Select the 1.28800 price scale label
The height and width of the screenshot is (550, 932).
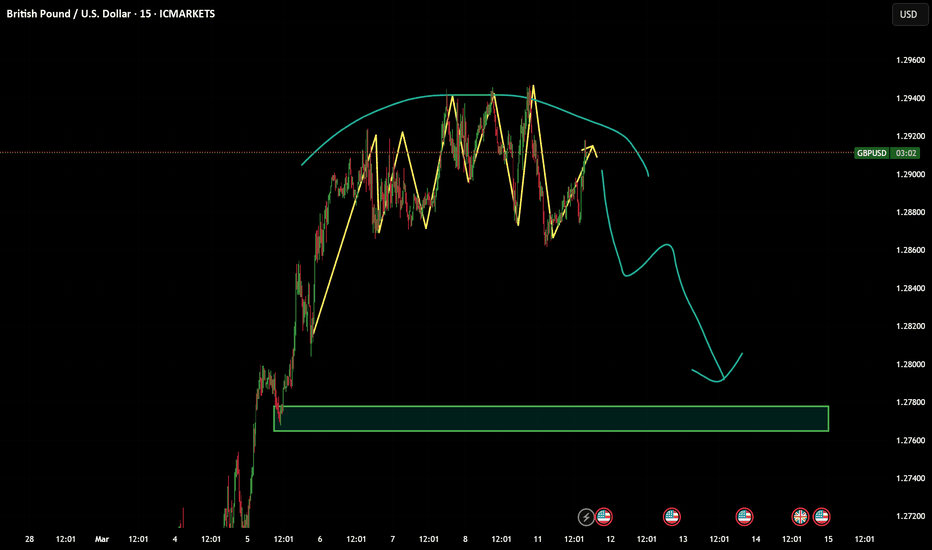pyautogui.click(x=911, y=212)
